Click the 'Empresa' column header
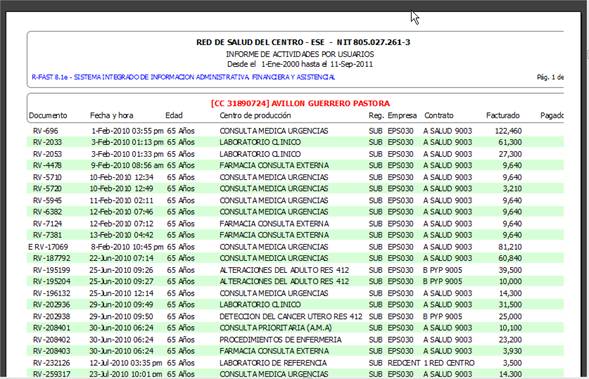This screenshot has width=589, height=379. (402, 115)
